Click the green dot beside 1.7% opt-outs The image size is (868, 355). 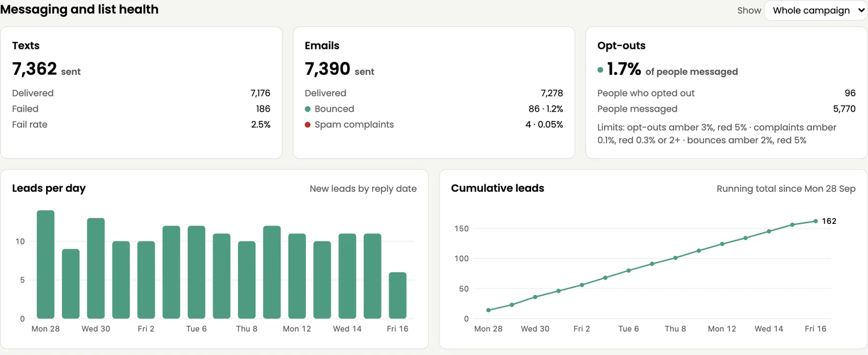[600, 70]
